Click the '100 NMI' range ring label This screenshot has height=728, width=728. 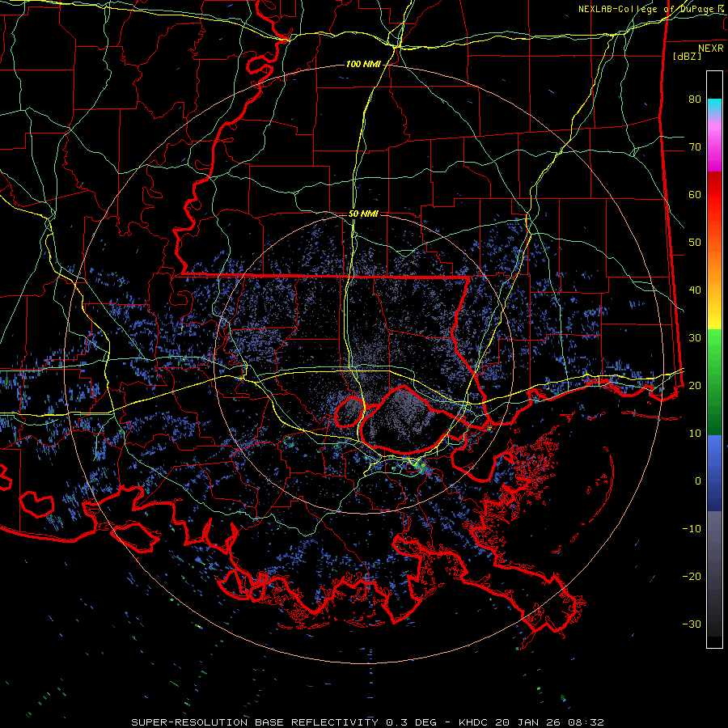(x=363, y=64)
